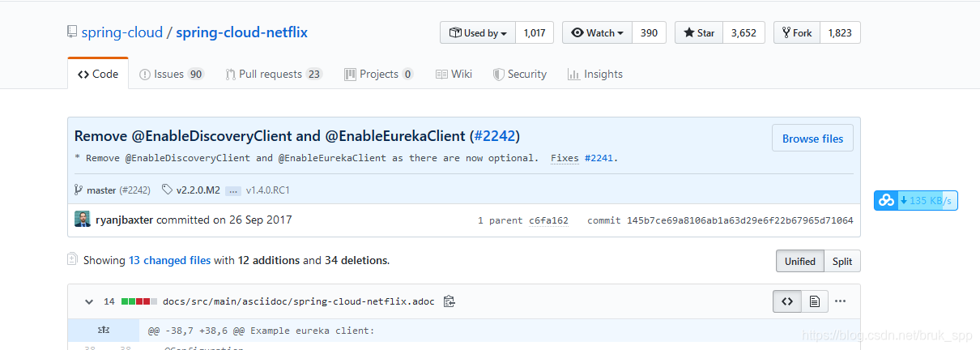Click the Browse files button

(812, 139)
